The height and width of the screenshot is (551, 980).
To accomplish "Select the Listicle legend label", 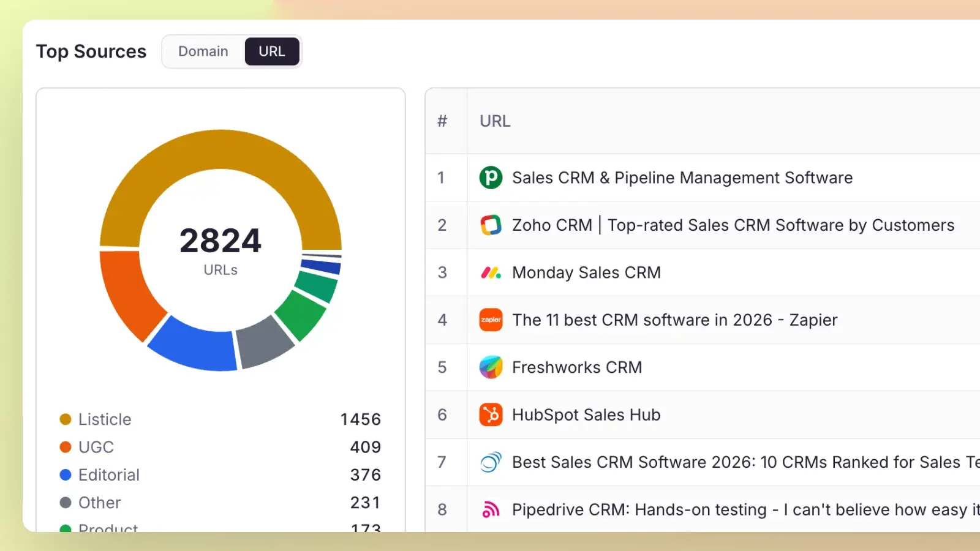I will (x=105, y=419).
